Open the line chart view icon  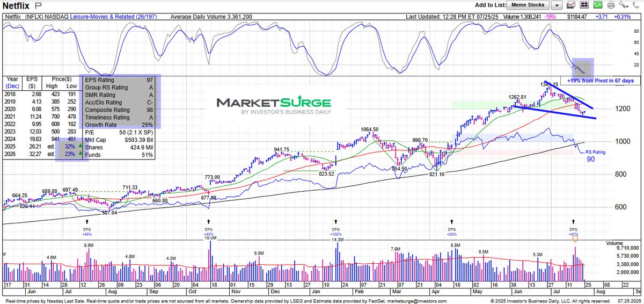[571, 5]
